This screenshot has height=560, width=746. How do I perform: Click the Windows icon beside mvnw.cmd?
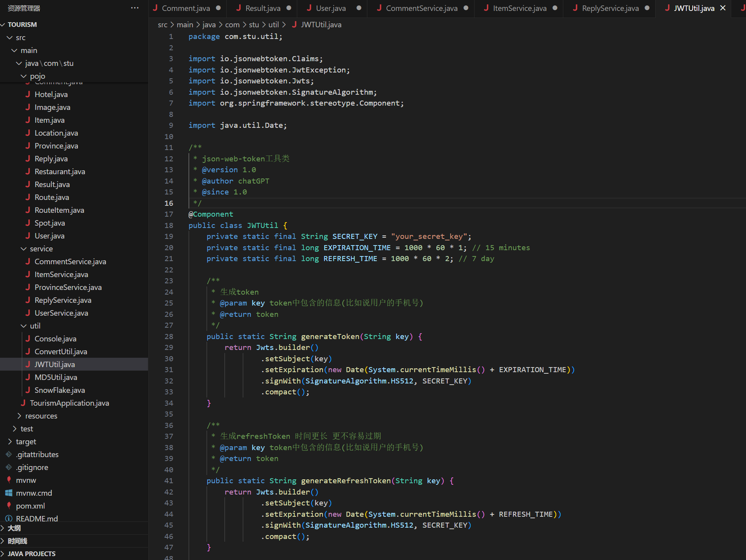9,493
